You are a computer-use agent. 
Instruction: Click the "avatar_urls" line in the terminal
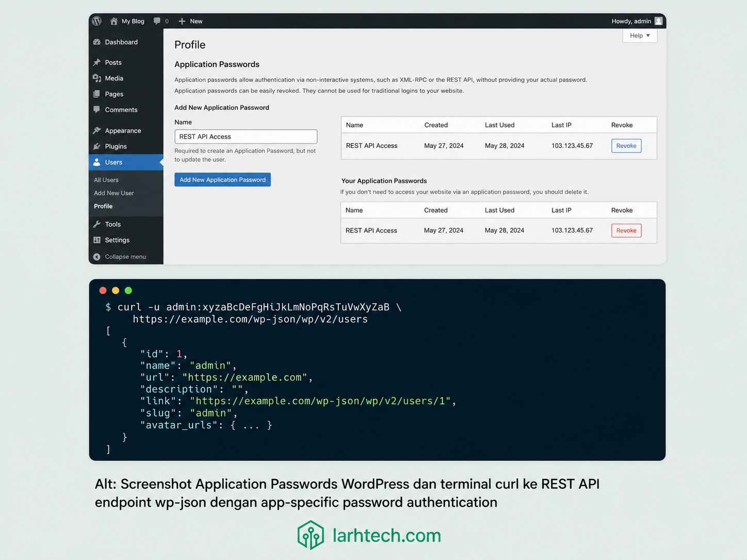pos(206,425)
